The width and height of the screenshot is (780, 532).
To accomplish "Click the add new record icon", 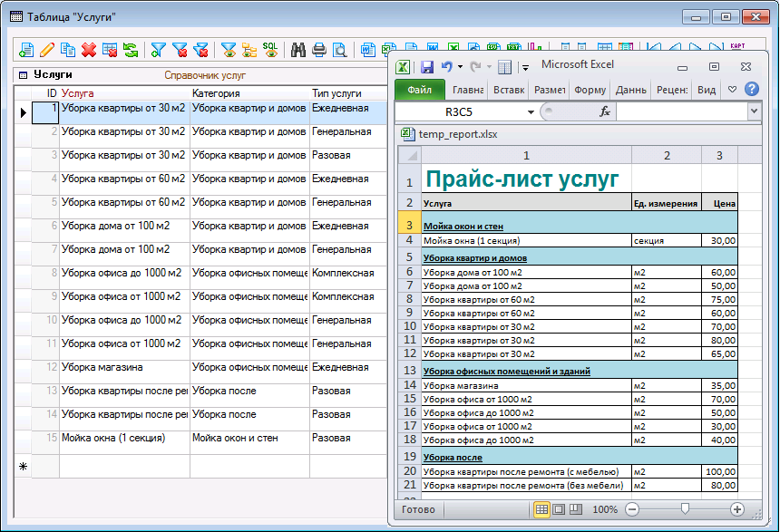I will [x=26, y=50].
